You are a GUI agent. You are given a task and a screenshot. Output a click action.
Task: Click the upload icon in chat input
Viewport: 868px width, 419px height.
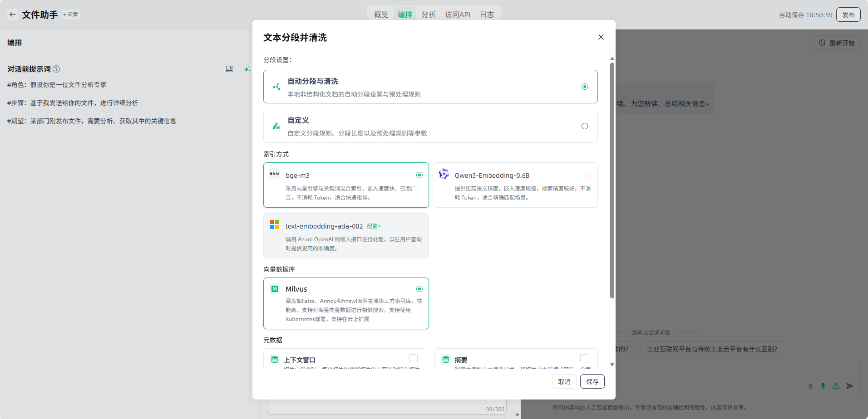pos(836,386)
